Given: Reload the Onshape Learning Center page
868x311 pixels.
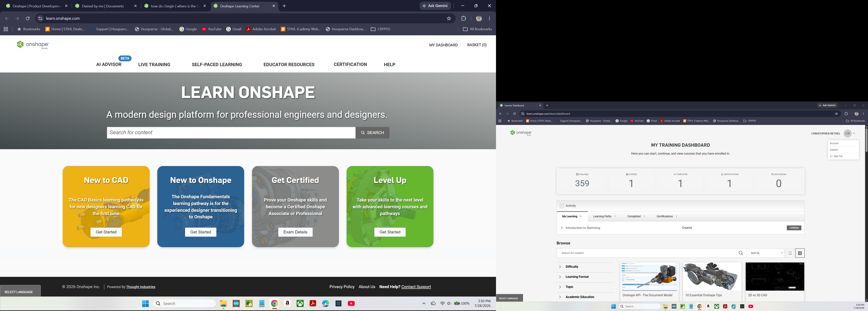Looking at the screenshot, I should click(x=28, y=19).
